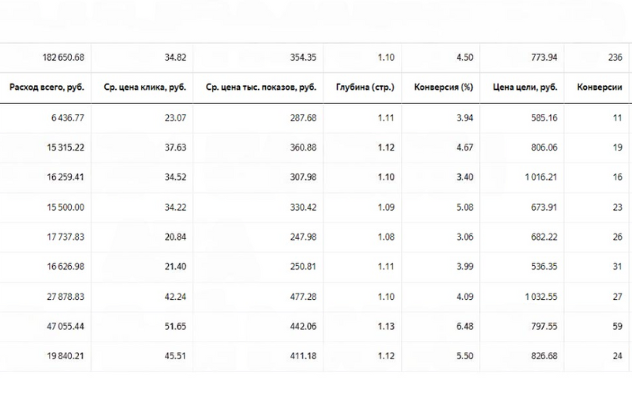Click the "Цена цели, руб." column header

click(x=525, y=87)
